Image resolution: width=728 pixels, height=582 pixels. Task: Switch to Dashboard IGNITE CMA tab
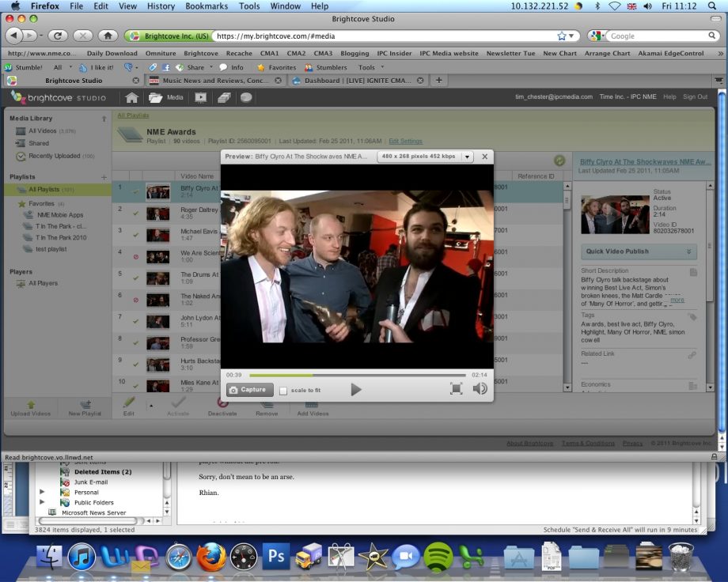click(x=358, y=81)
